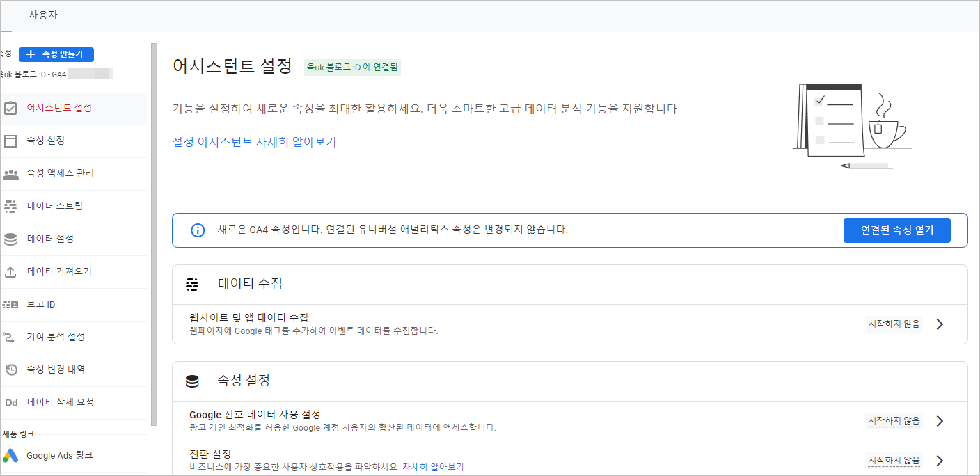Click the 데이터 수집 section stream icon
This screenshot has height=476, width=980.
click(192, 284)
